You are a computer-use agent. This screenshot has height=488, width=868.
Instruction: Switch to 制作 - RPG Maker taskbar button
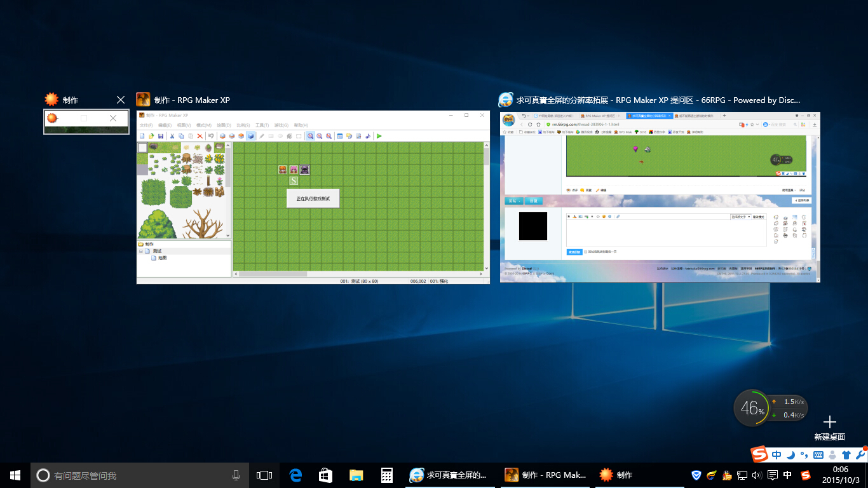coord(546,475)
